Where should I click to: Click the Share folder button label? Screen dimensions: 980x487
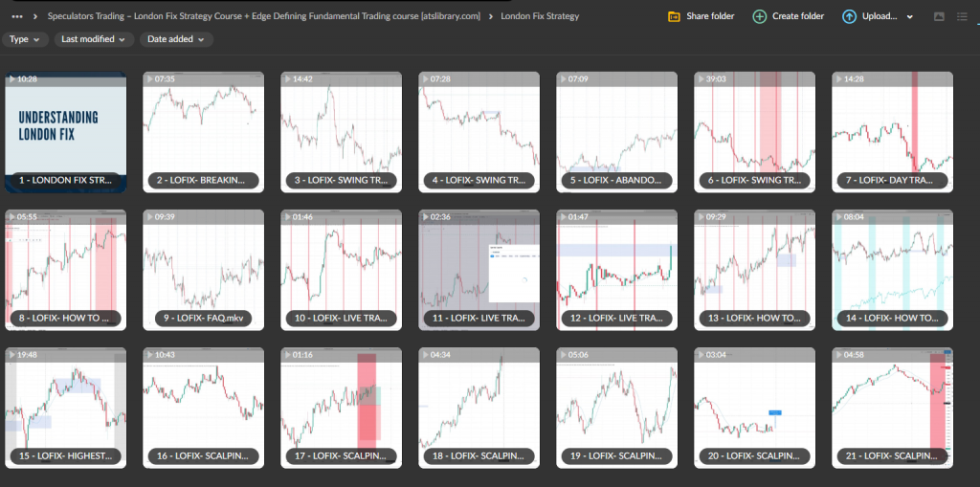click(x=710, y=16)
